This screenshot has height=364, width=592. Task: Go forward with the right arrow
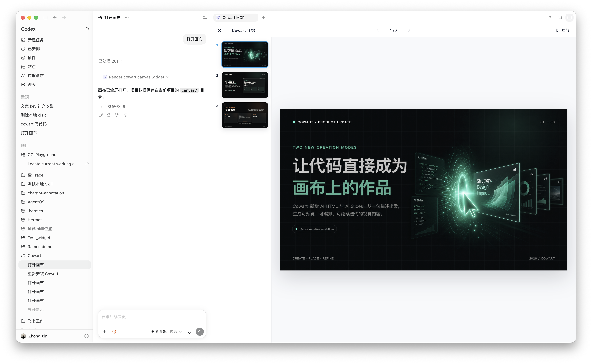click(64, 18)
